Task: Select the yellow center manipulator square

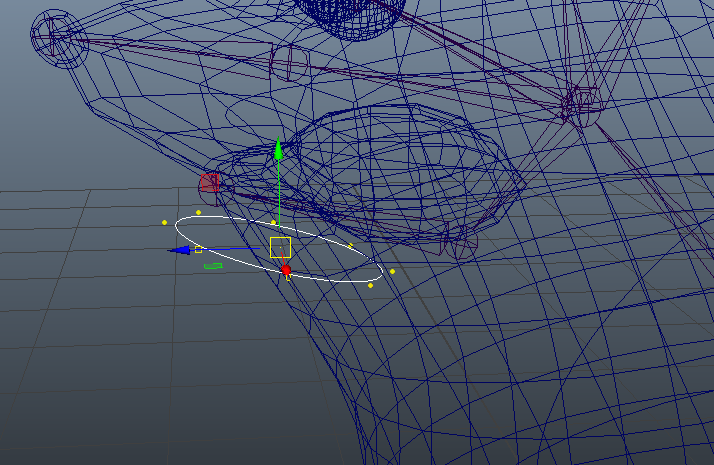Action: (x=280, y=247)
